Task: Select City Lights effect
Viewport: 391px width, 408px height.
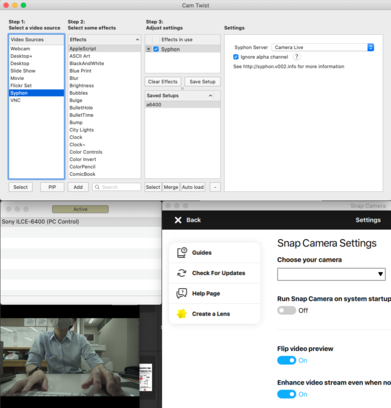Action: [x=104, y=130]
